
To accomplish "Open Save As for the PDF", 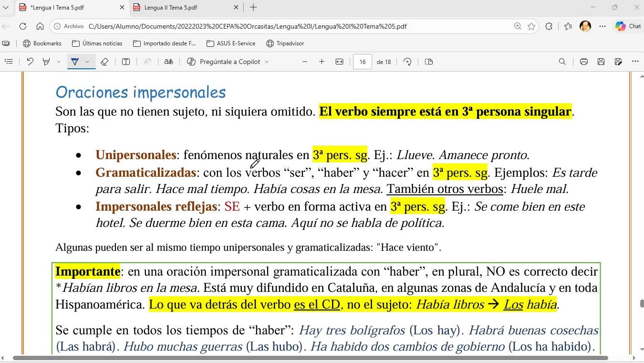I will (618, 62).
